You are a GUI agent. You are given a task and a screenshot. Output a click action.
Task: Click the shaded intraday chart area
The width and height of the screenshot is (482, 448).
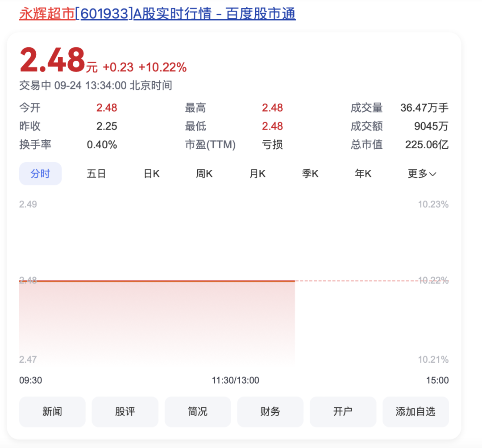click(156, 322)
